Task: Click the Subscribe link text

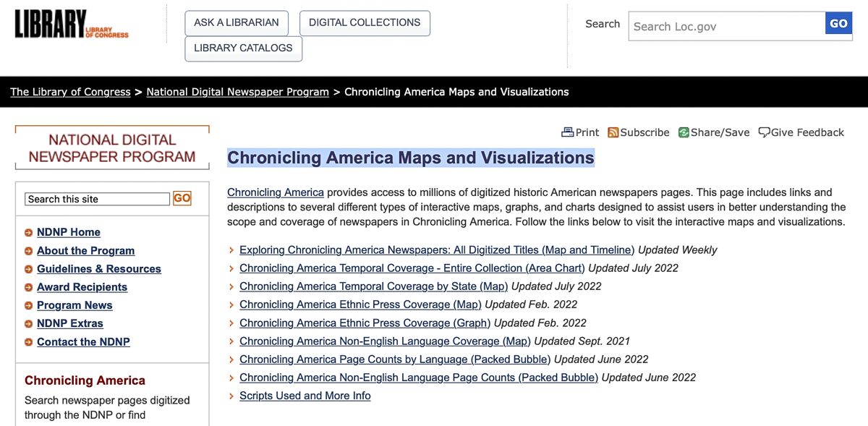Action: click(x=644, y=132)
